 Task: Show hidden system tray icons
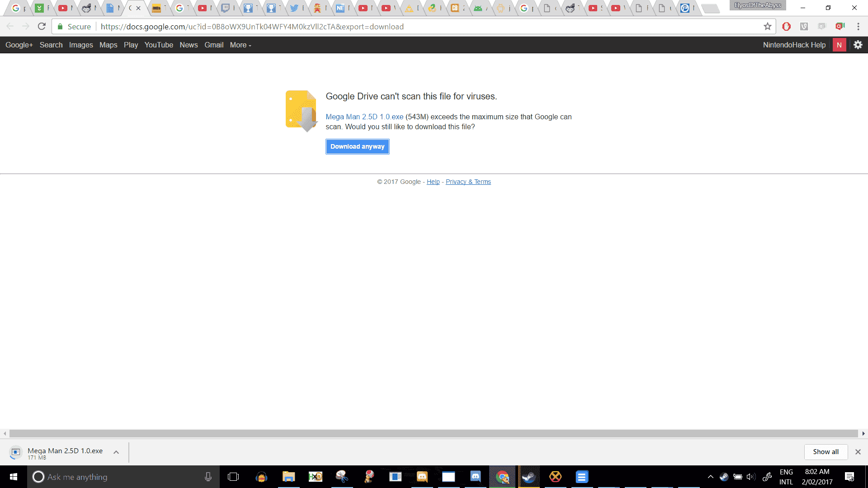point(710,477)
